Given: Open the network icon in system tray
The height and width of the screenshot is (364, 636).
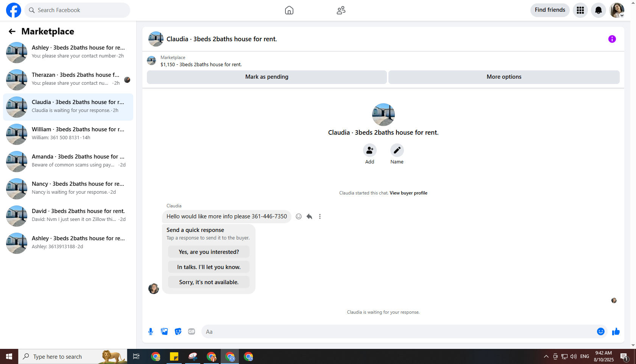Looking at the screenshot, I should click(x=564, y=356).
